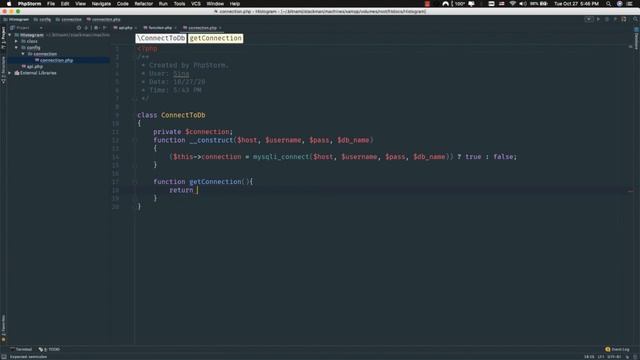This screenshot has height=360, width=640.
Task: Hide the Project tool window icon
Action: (104, 28)
